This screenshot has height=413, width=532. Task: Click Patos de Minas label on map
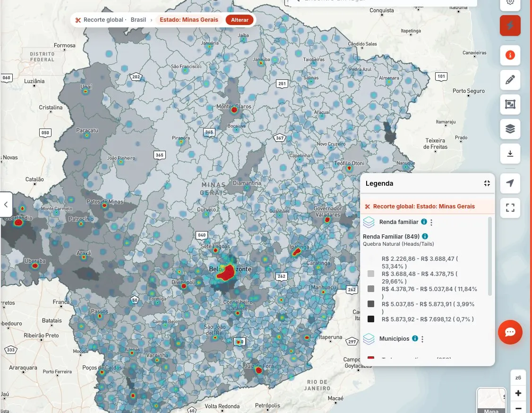(105, 202)
